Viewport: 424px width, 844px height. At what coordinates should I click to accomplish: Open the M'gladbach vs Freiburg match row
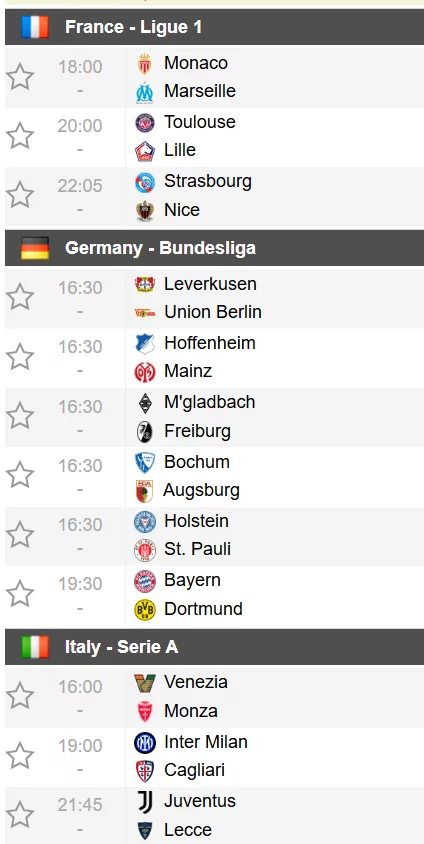coord(214,417)
